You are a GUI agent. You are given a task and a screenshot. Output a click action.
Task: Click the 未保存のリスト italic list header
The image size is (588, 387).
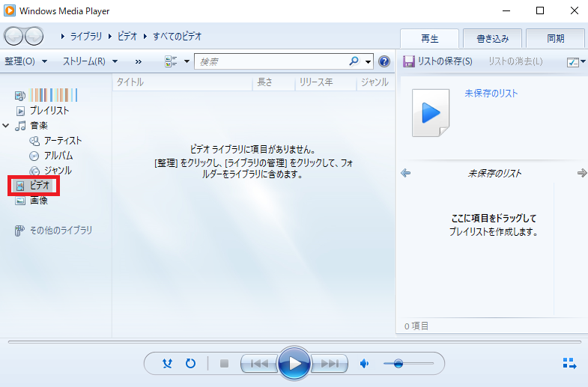click(494, 173)
